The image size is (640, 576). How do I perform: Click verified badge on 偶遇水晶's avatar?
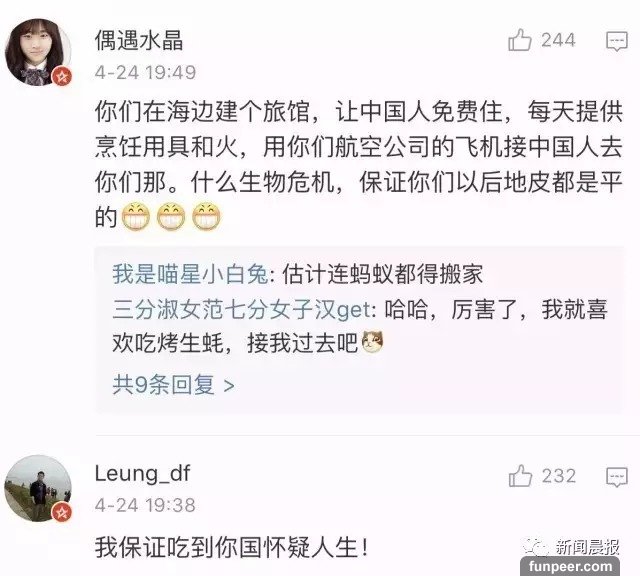(62, 76)
